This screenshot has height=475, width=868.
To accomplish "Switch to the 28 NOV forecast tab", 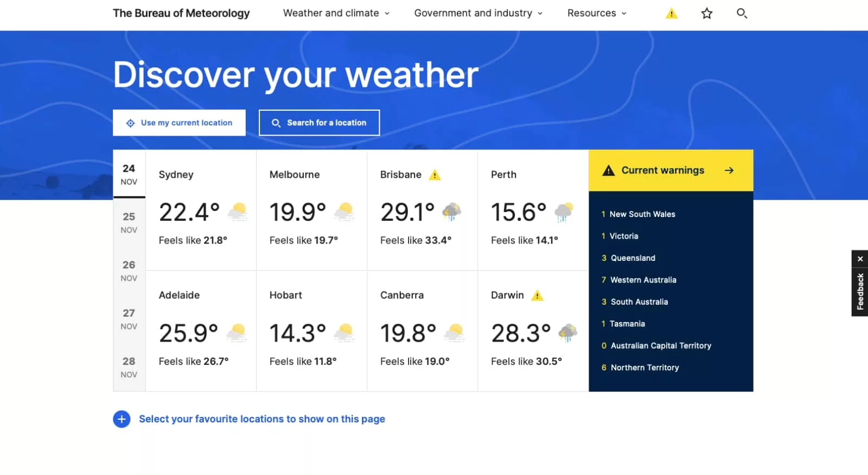I will pyautogui.click(x=129, y=367).
